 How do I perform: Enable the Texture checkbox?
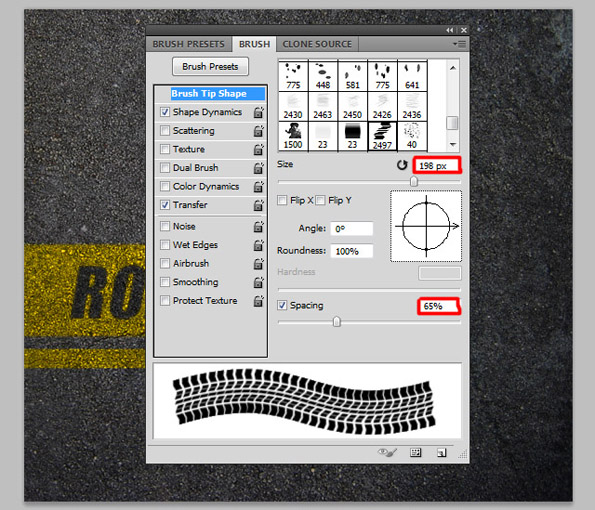(165, 149)
